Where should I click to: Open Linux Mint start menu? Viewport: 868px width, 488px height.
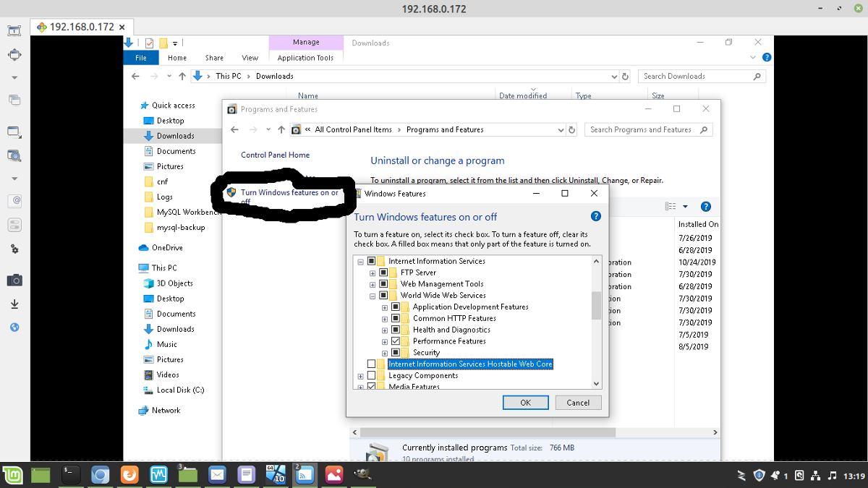point(13,475)
